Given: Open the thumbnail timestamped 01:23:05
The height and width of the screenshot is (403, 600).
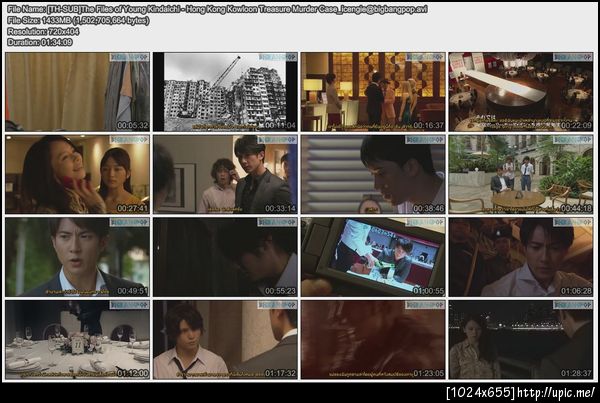Looking at the screenshot, I should (x=373, y=339).
